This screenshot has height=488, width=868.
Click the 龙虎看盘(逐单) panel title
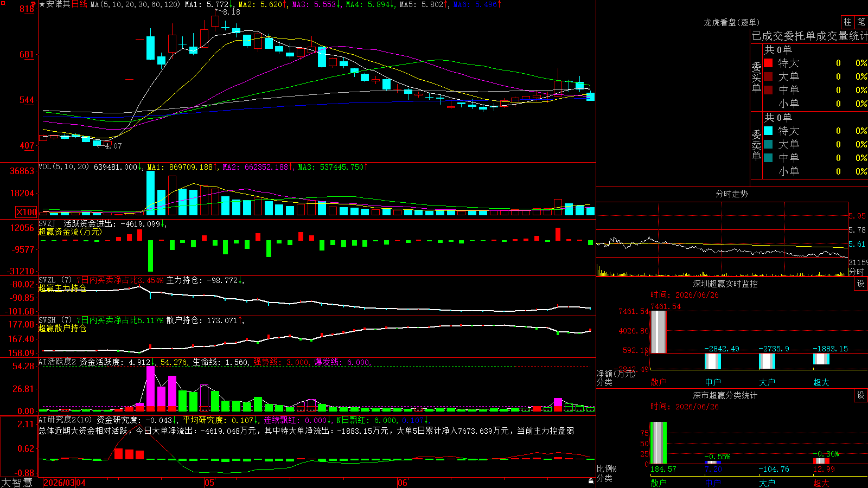[731, 22]
